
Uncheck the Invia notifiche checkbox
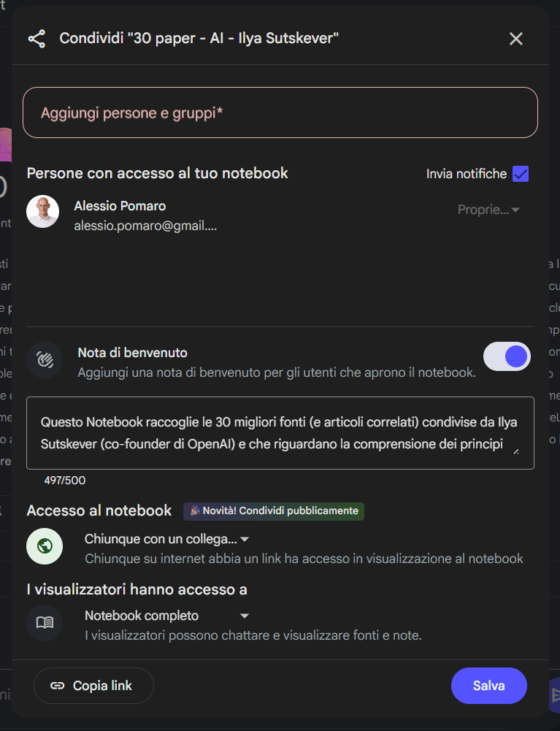pyautogui.click(x=521, y=174)
